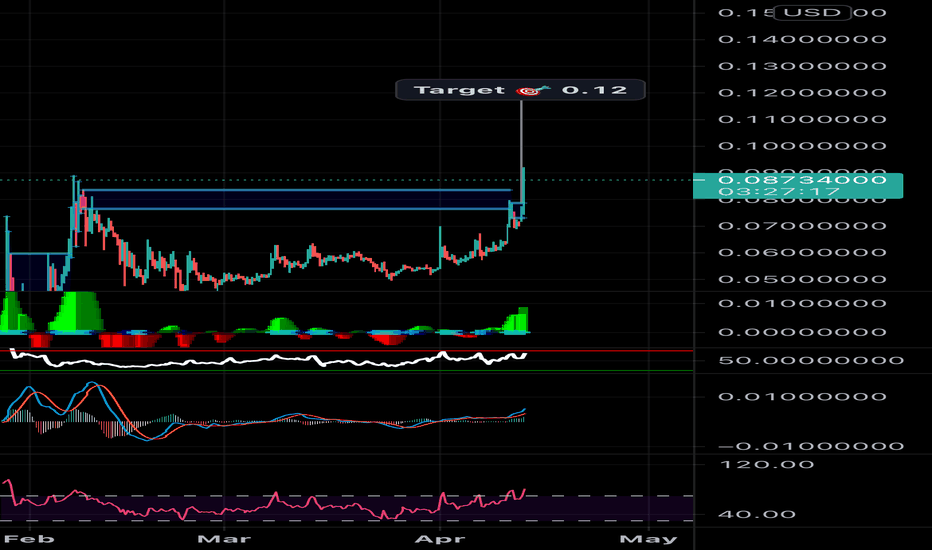Click the current price label 0.08734000

coord(802,180)
